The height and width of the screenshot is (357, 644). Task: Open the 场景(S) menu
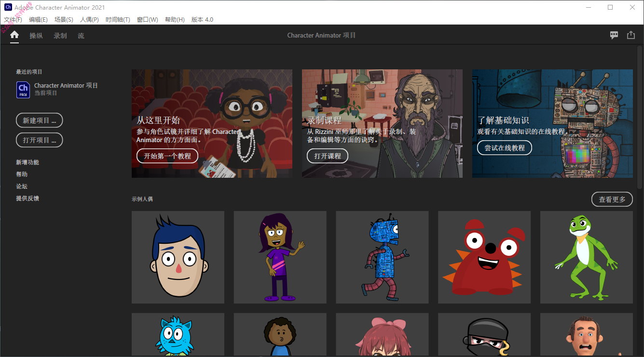[64, 20]
